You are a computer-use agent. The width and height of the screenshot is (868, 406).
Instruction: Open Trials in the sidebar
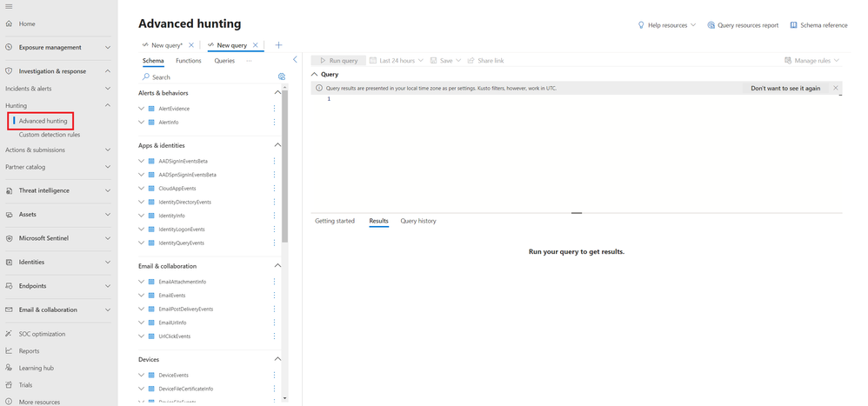25,385
